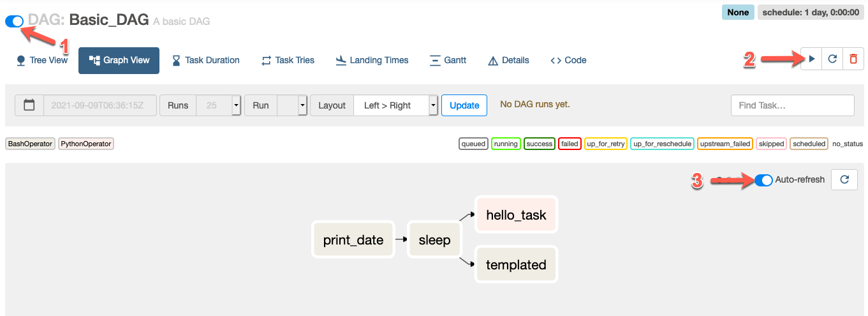Open the Landing Times view

[x=372, y=60]
